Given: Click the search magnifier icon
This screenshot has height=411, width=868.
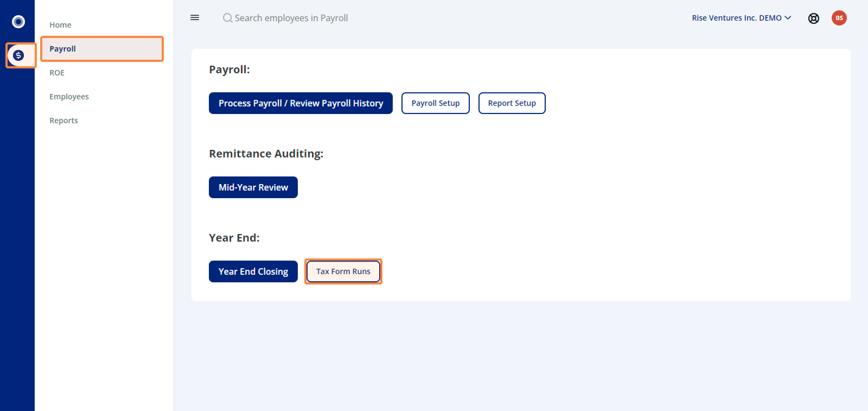Looking at the screenshot, I should coord(227,18).
